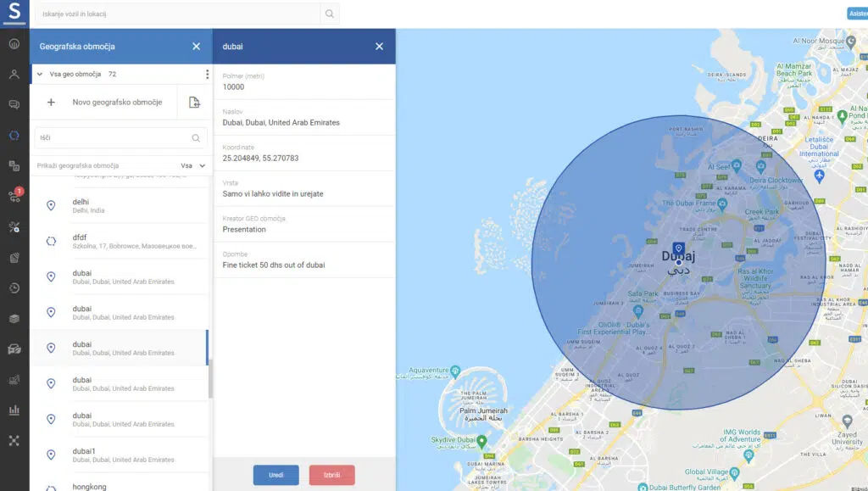The width and height of the screenshot is (868, 491).
Task: Close the Geografska območja panel
Action: (196, 47)
